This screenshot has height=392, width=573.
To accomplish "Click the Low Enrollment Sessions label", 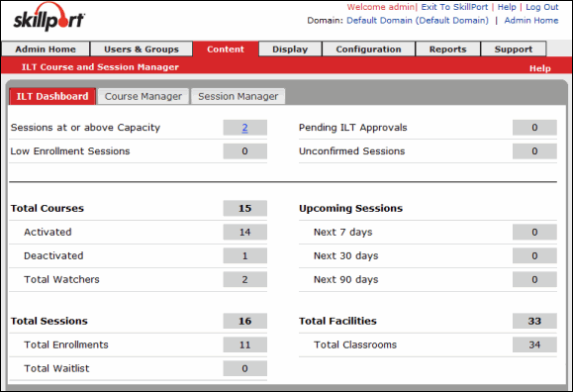I will click(70, 151).
